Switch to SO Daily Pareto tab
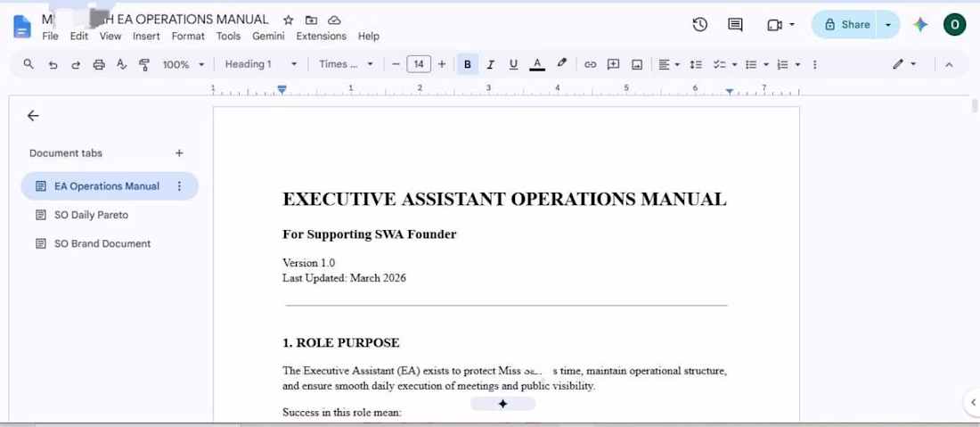The width and height of the screenshot is (980, 427). (x=91, y=215)
